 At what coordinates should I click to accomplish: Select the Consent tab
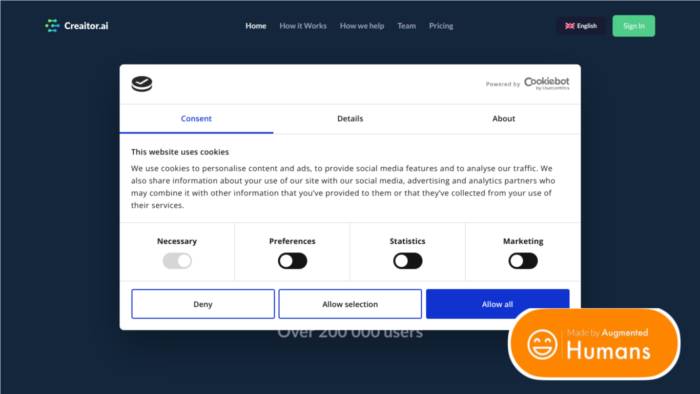(196, 119)
